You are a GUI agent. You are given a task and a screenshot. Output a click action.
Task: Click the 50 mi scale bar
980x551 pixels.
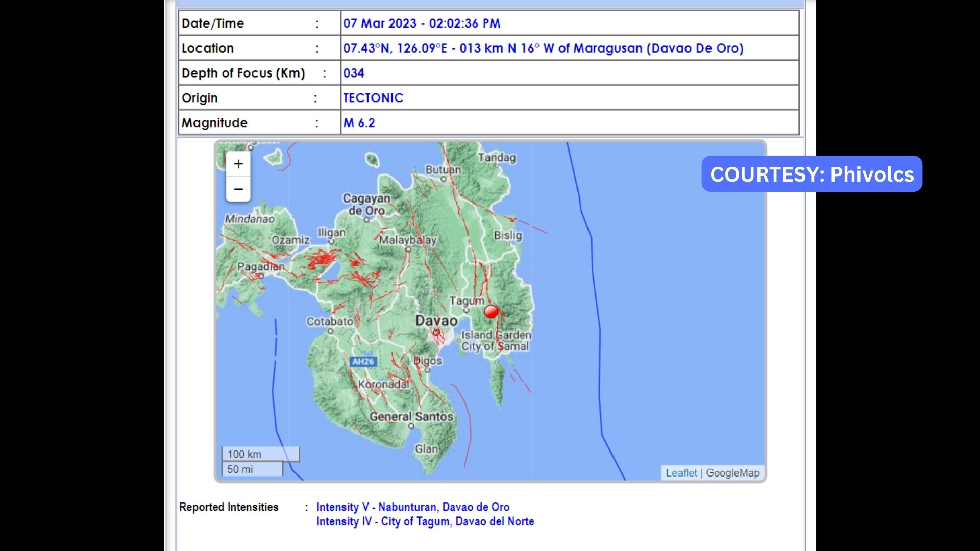(x=252, y=469)
